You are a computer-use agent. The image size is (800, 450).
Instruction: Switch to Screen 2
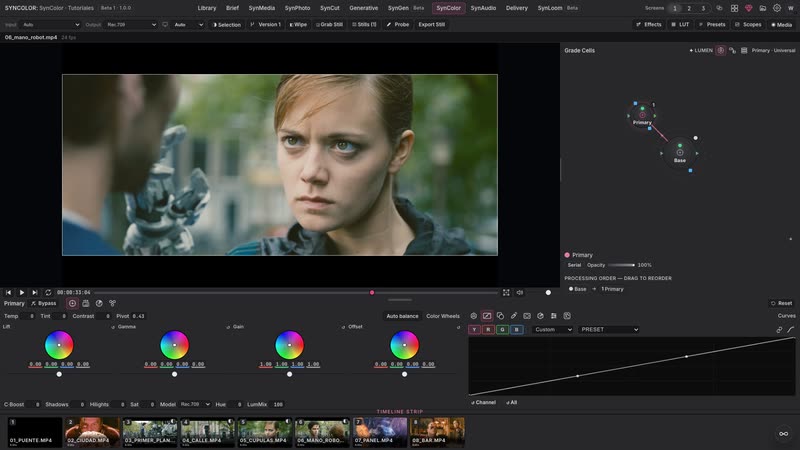[689, 8]
